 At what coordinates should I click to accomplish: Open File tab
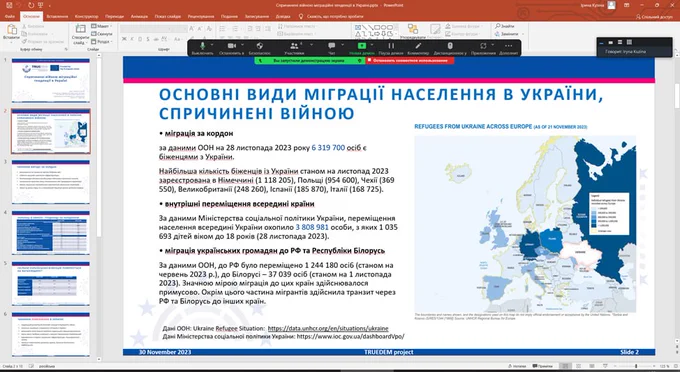click(10, 16)
